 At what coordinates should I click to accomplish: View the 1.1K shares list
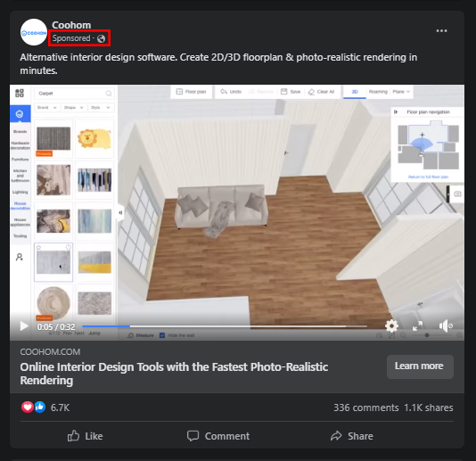(429, 407)
